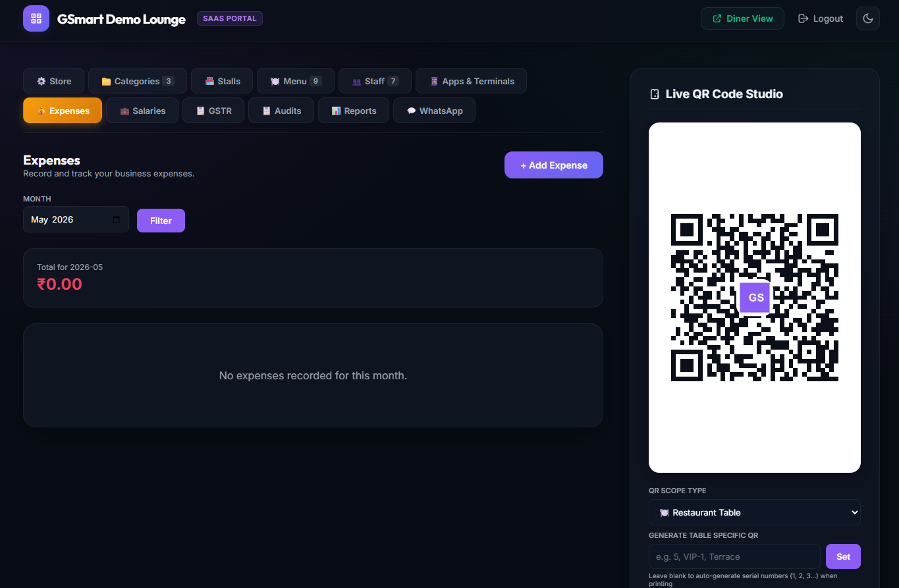Open the Salaries tab

[x=142, y=111]
